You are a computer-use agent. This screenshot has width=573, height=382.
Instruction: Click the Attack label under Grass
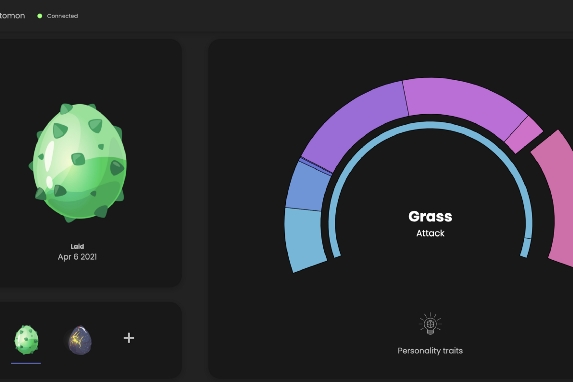pos(430,233)
